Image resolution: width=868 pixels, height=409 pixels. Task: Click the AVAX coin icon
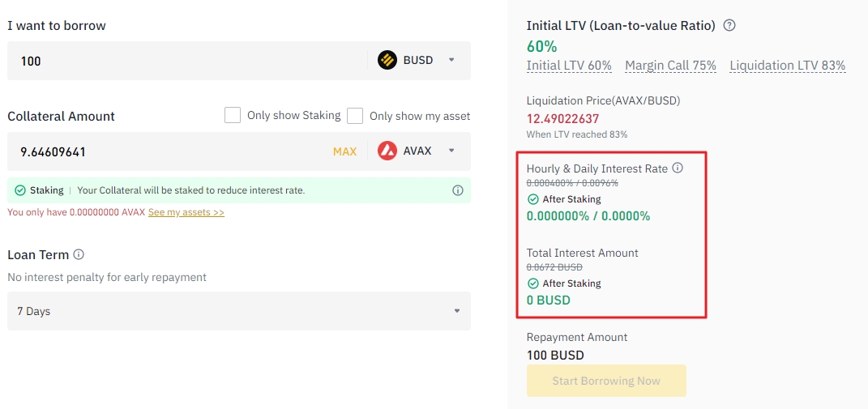click(387, 151)
